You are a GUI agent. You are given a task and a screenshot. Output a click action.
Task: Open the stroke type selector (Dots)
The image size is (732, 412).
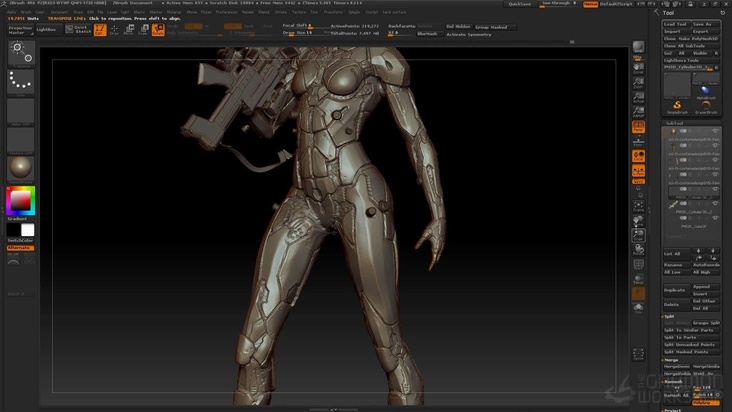21,83
